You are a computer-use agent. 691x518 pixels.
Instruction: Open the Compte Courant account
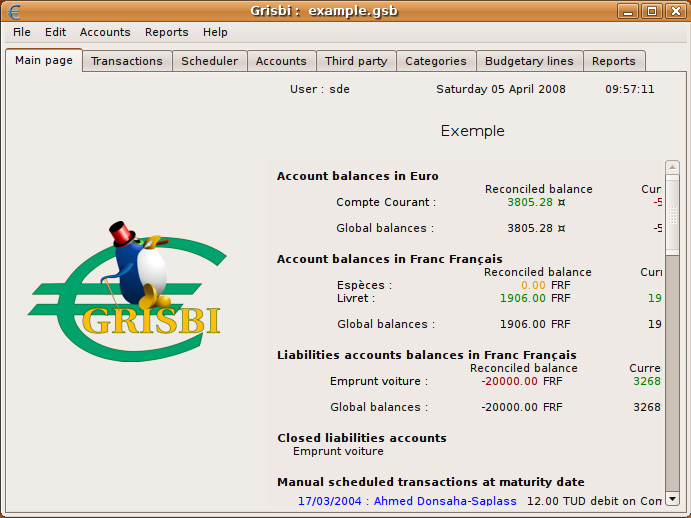click(386, 202)
